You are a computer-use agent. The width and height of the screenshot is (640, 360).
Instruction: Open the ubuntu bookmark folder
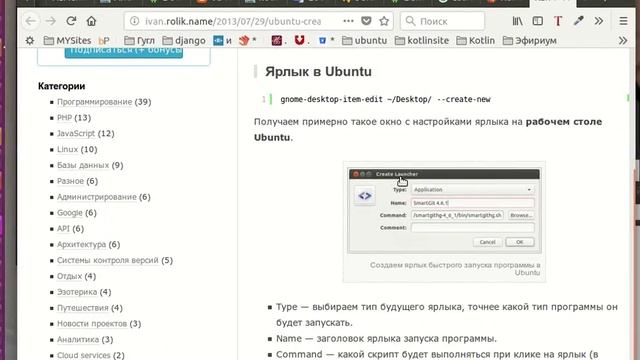(x=364, y=40)
